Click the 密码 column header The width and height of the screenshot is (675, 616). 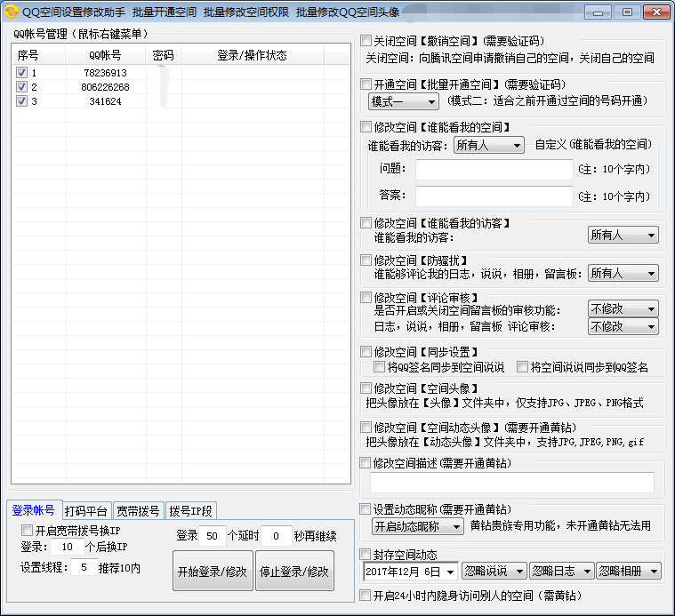(163, 55)
